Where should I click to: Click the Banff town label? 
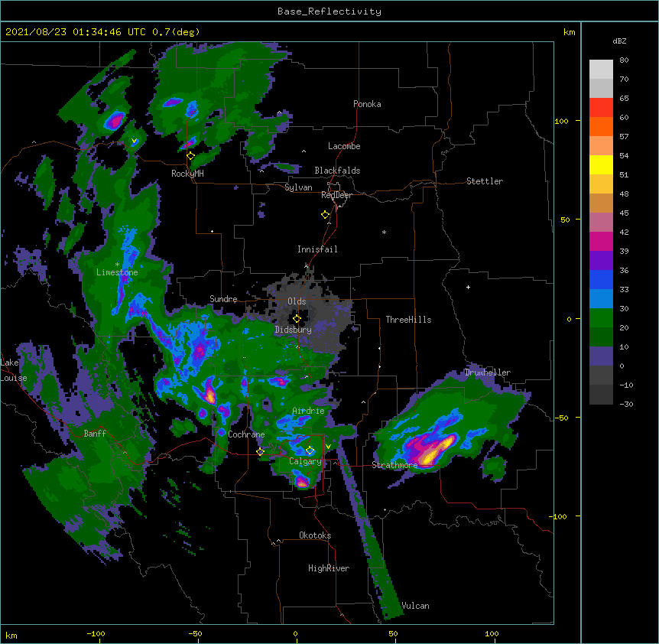point(95,434)
